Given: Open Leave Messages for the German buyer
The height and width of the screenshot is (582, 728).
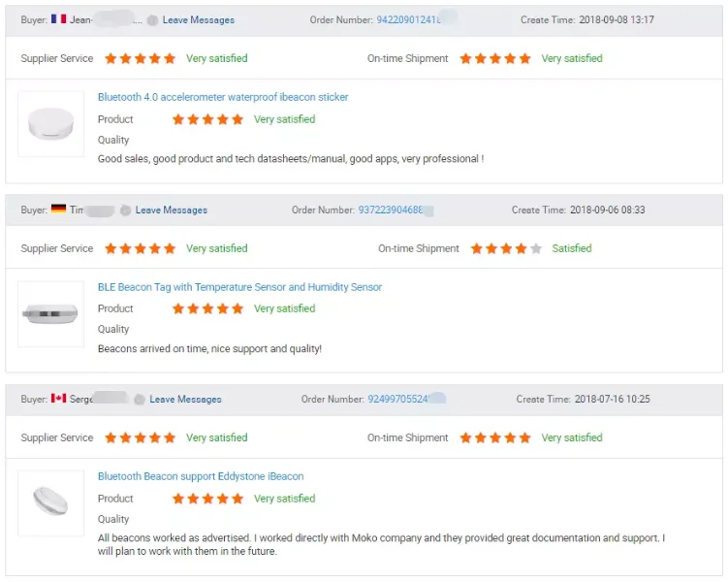Looking at the screenshot, I should 171,210.
